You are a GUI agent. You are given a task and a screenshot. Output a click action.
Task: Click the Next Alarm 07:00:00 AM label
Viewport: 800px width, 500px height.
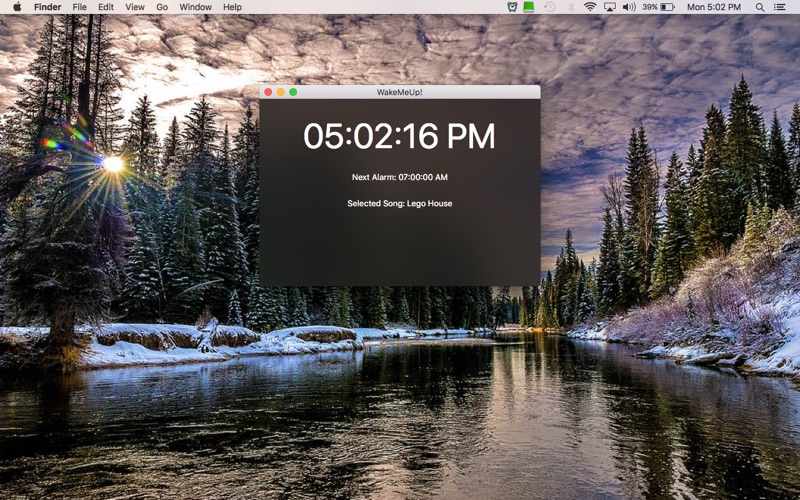pyautogui.click(x=399, y=177)
